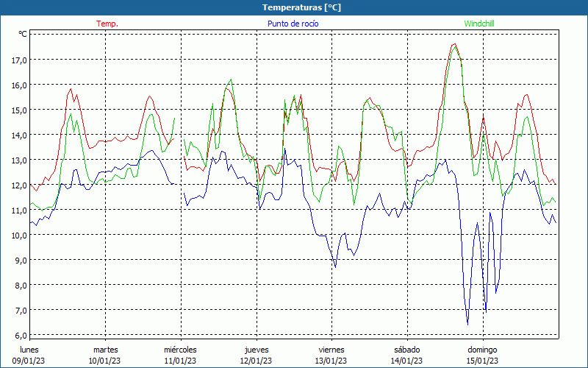Image resolution: width=588 pixels, height=368 pixels.
Task: Select the green Windchill legend label
Action: coord(479,24)
